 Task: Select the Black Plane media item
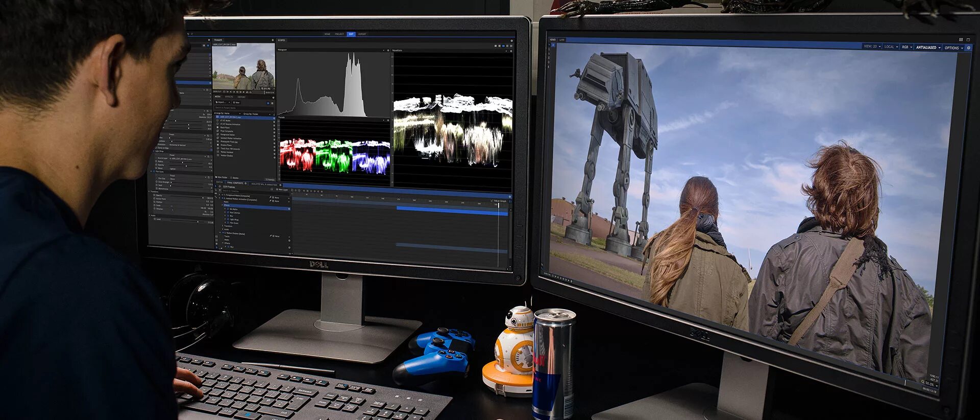pos(225,128)
